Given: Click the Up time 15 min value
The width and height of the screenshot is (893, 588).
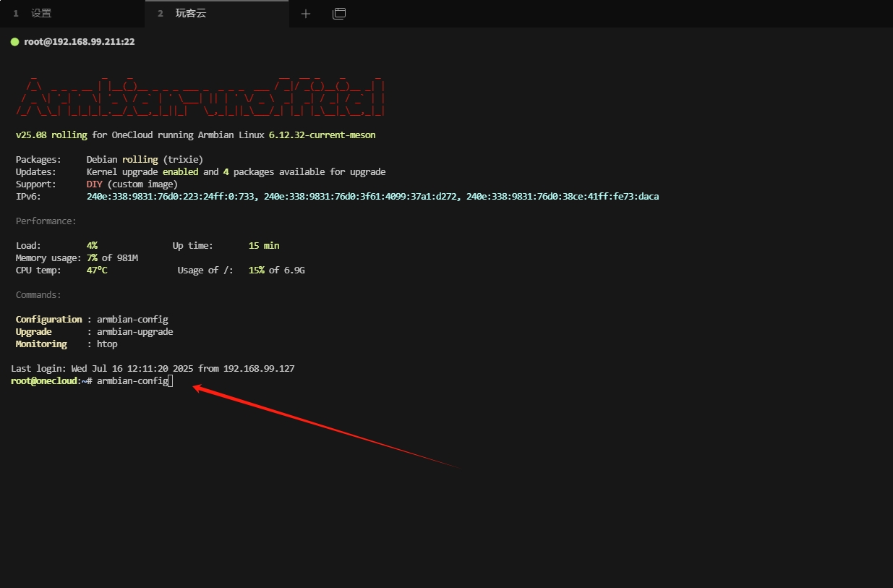Looking at the screenshot, I should tap(264, 245).
